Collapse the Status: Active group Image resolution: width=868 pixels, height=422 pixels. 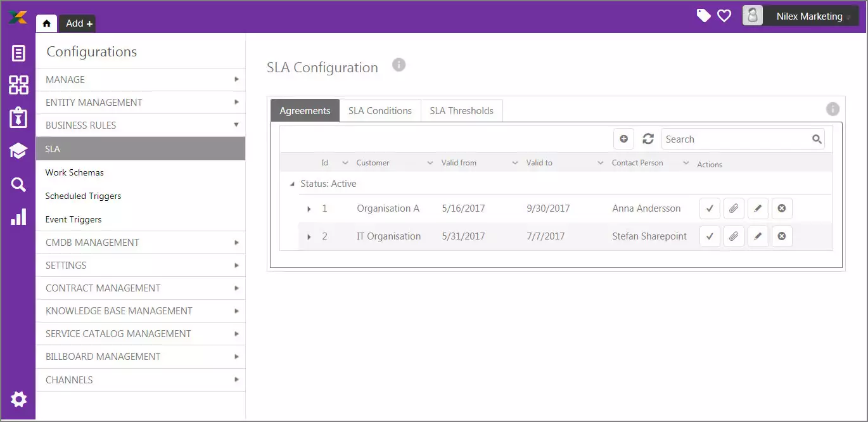pyautogui.click(x=292, y=184)
